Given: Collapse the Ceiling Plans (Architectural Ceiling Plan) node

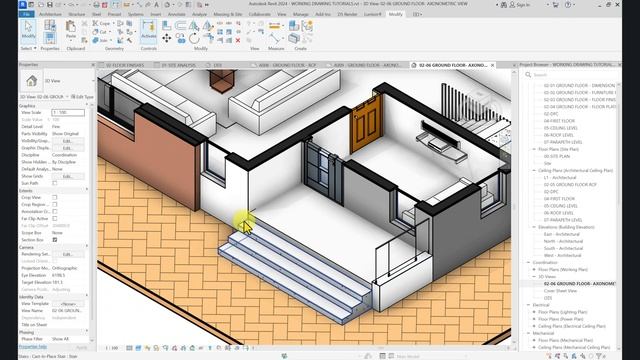Looking at the screenshot, I should click(x=534, y=171).
